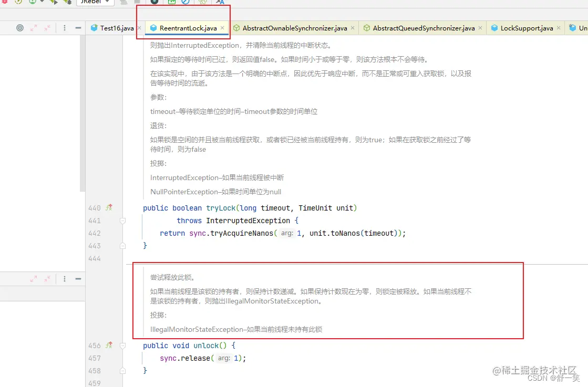Close the AbstractQueuedSynchronizer.java tab
Image resolution: width=588 pixels, height=387 pixels.
pyautogui.click(x=480, y=28)
